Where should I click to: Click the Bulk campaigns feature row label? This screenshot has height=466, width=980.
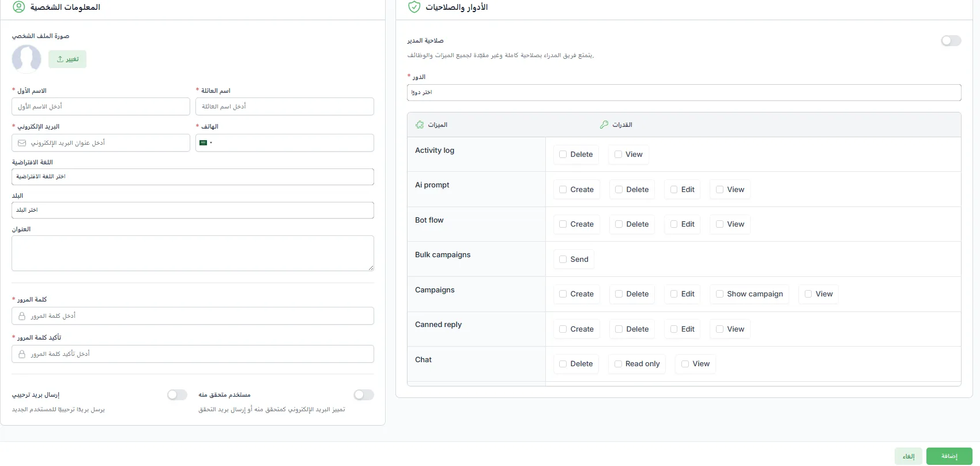pyautogui.click(x=443, y=255)
